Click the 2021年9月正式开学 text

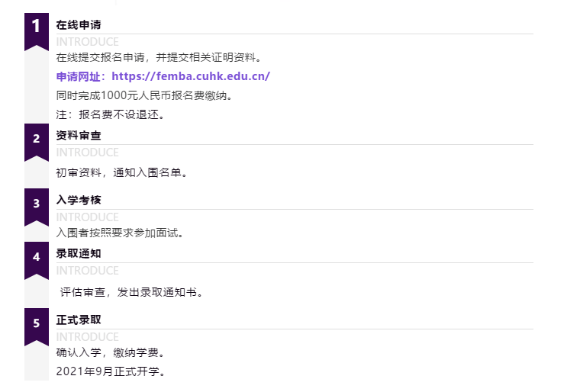[x=111, y=371]
